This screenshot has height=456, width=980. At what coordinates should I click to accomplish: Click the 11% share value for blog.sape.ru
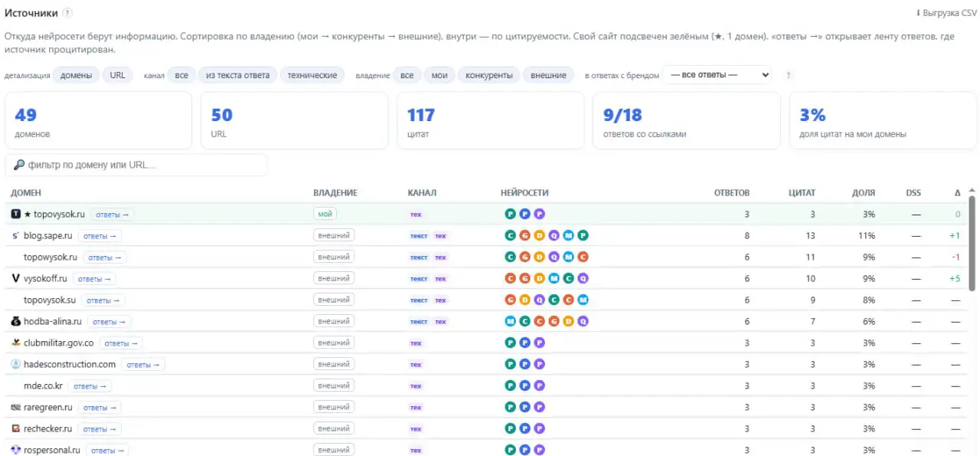(867, 236)
